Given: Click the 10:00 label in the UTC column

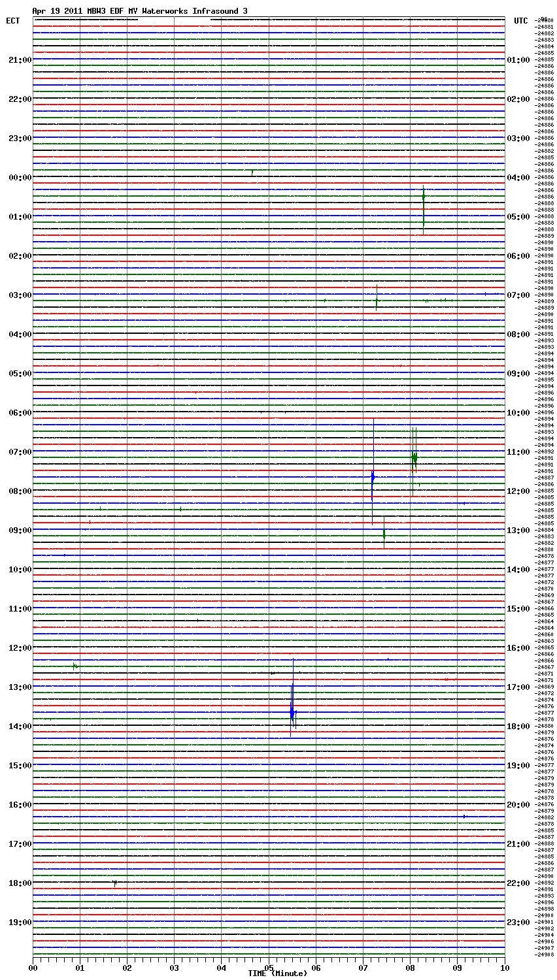Looking at the screenshot, I should pyautogui.click(x=518, y=413).
